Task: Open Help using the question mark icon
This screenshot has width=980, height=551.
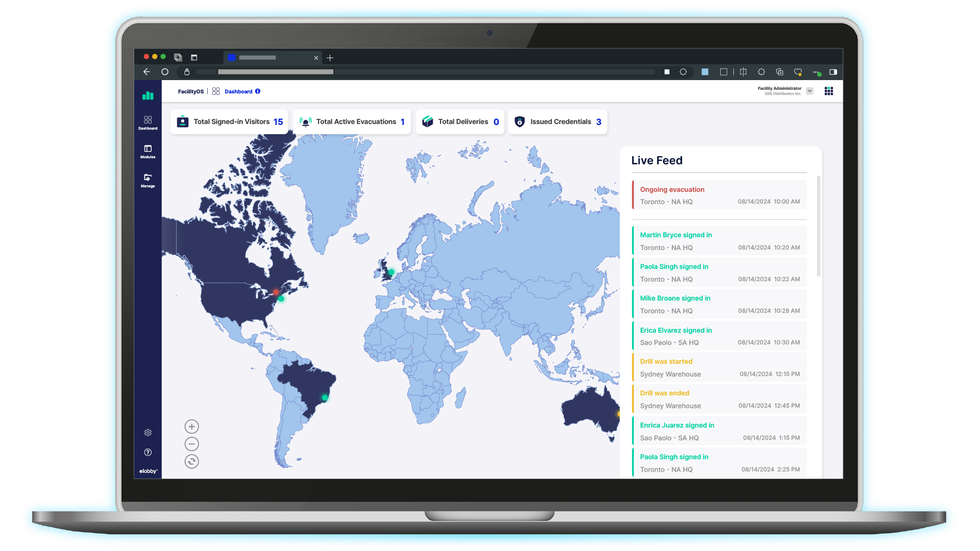Action: (x=148, y=452)
